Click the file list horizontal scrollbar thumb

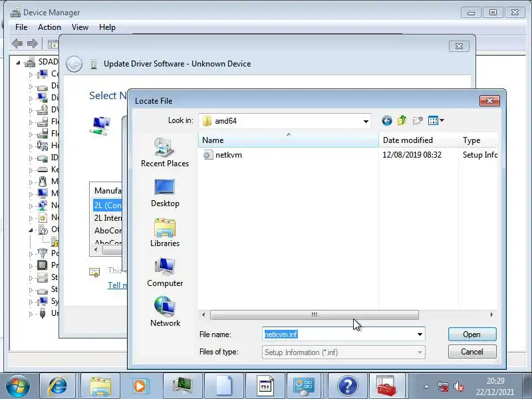click(x=314, y=315)
